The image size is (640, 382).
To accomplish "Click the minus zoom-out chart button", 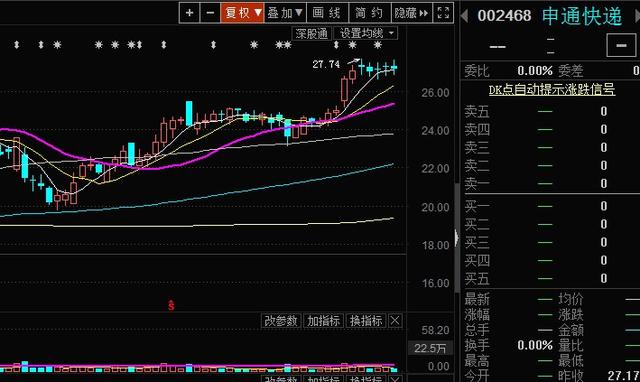I will [210, 13].
